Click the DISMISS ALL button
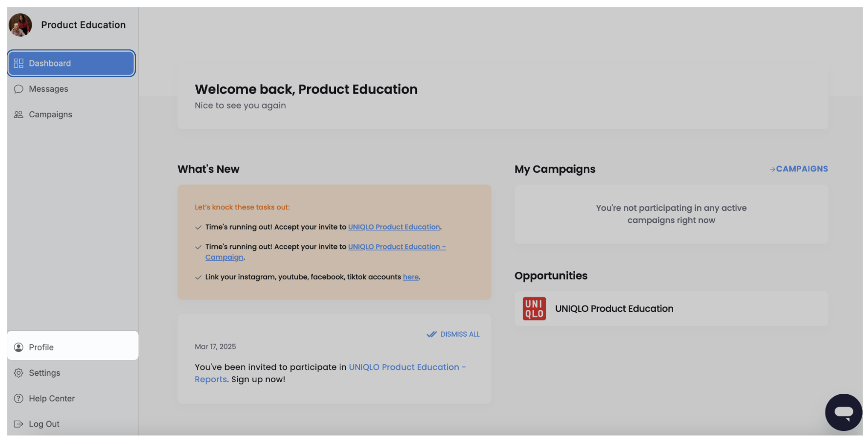Image resolution: width=868 pixels, height=444 pixels. click(x=453, y=334)
